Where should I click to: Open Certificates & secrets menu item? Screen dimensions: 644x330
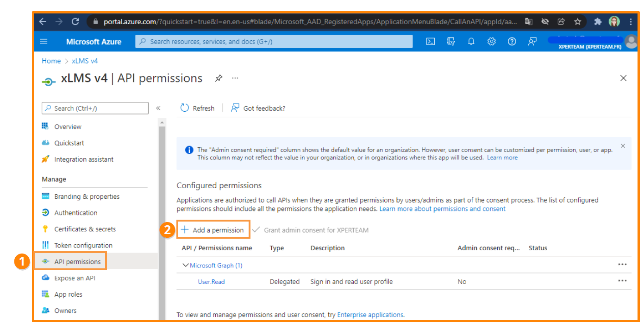[x=85, y=229]
